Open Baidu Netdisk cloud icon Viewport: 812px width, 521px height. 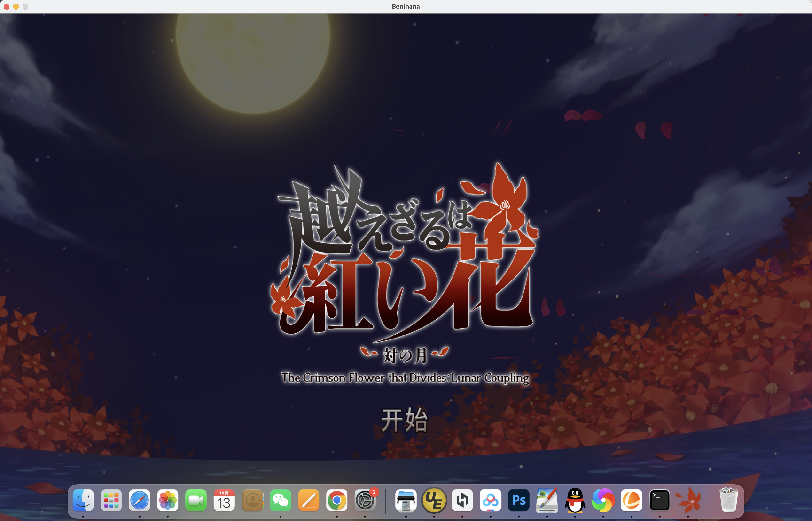click(x=491, y=500)
